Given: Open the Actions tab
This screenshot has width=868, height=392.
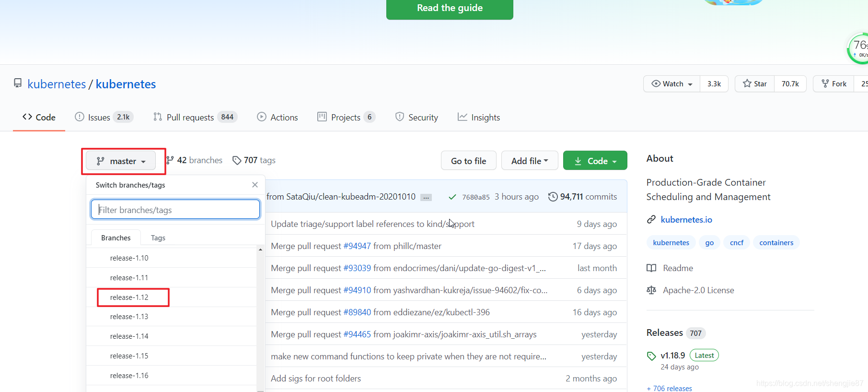Looking at the screenshot, I should tap(278, 117).
